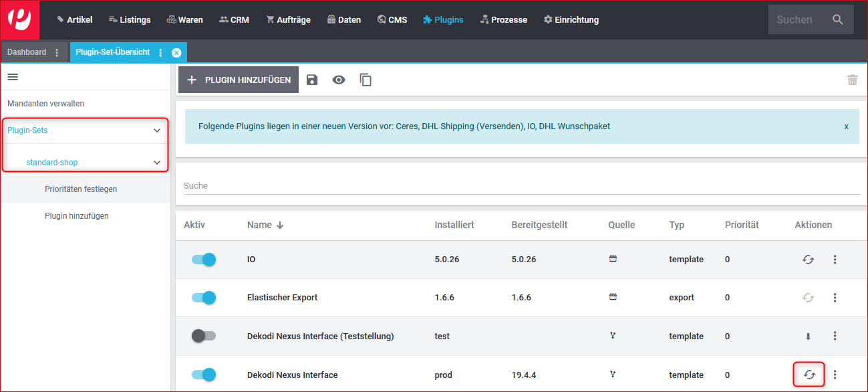Image resolution: width=868 pixels, height=392 pixels.
Task: Open Plugin-Set-Übersicht tab options dots
Action: point(160,53)
